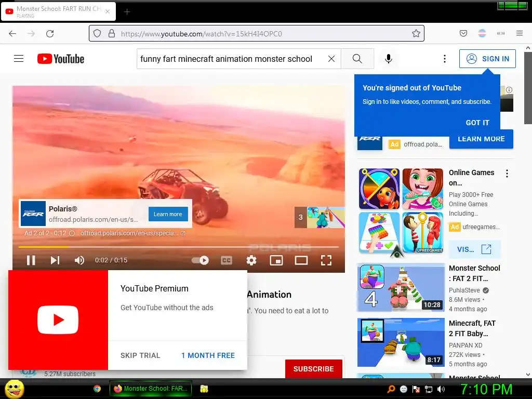This screenshot has height=399, width=532.
Task: Click the SIGN IN button
Action: tap(487, 59)
